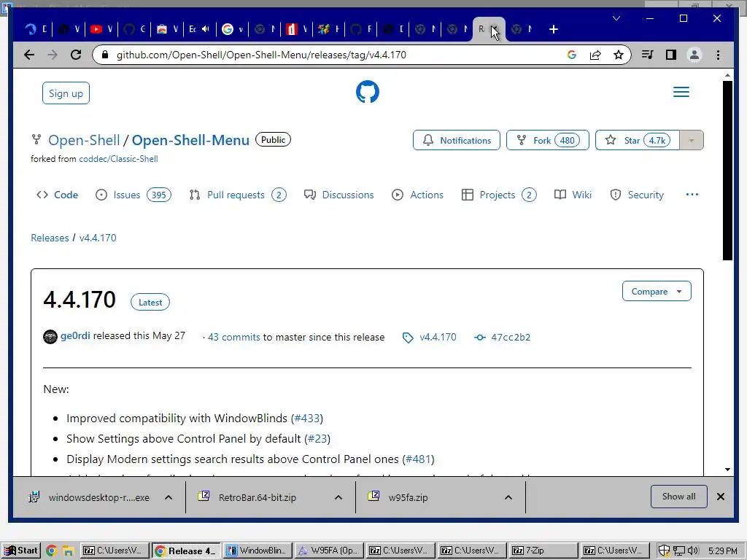Open the ge0rdi user profile link
This screenshot has width=747, height=560.
(x=75, y=335)
